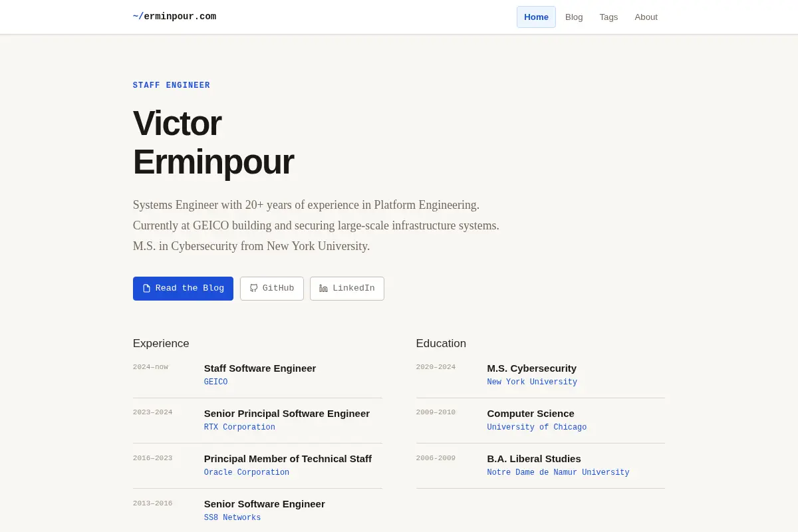Open the SS8 Networks link
The width and height of the screenshot is (798, 532).
pos(232,518)
